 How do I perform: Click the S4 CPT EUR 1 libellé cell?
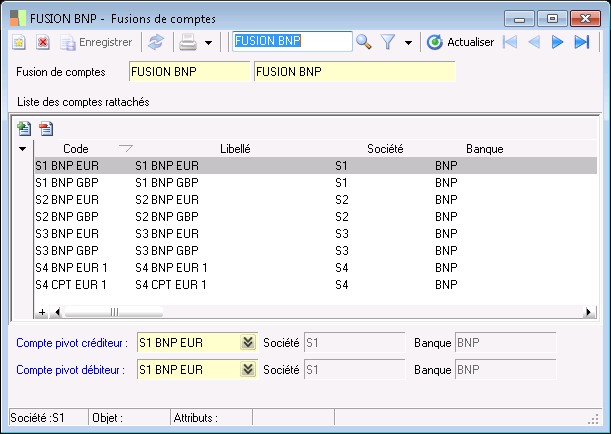(171, 285)
